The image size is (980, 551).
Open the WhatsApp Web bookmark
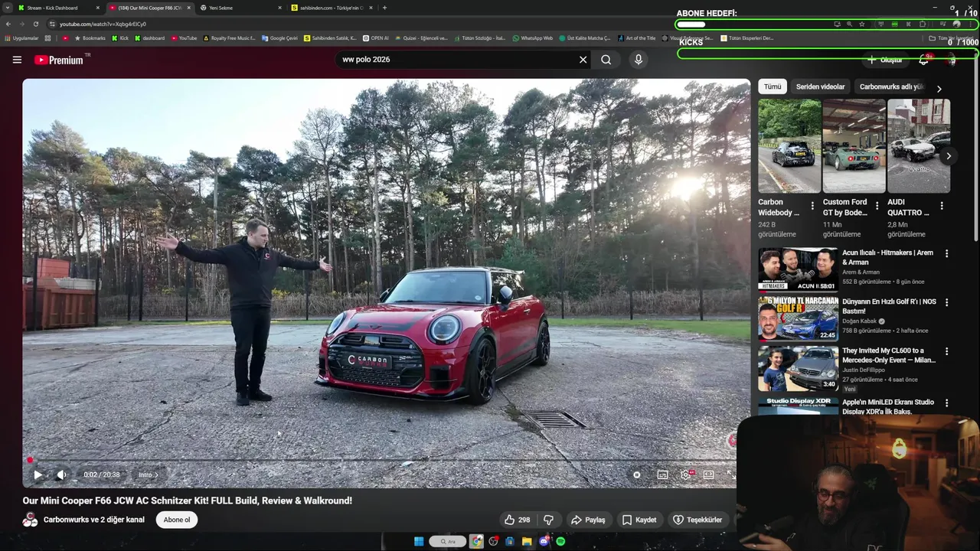533,37
